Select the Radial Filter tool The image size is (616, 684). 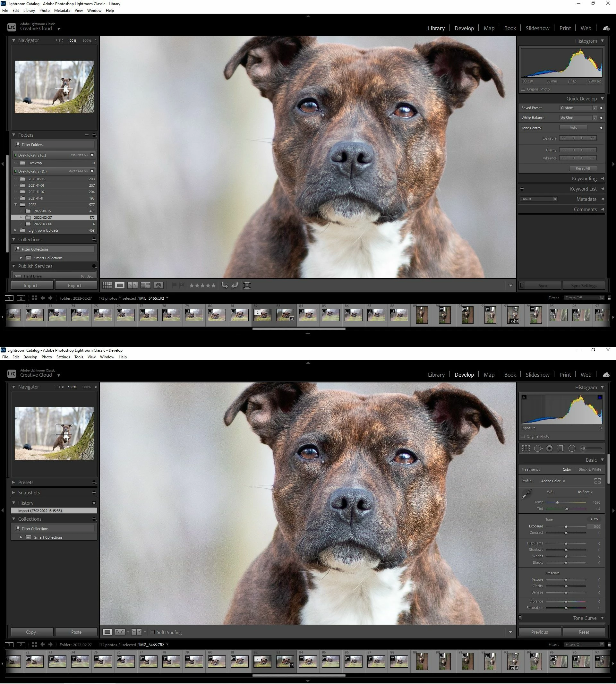[572, 449]
